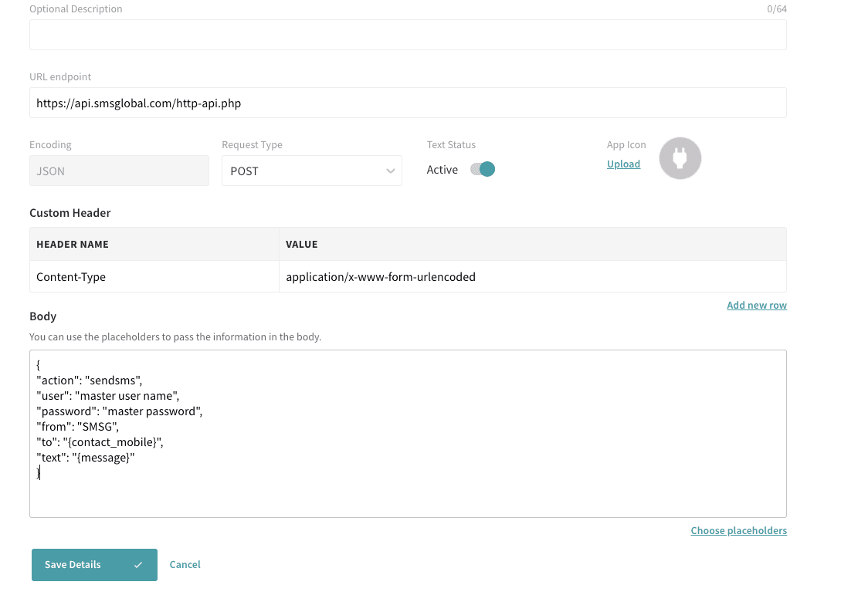The width and height of the screenshot is (868, 602).
Task: Click the HEADER NAME column heading
Action: [x=73, y=244]
